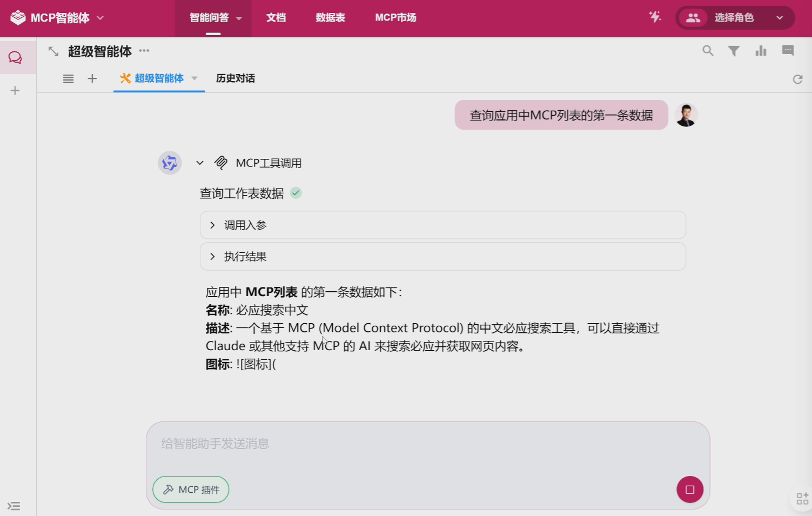This screenshot has width=812, height=516.
Task: Click the refresh icon on tab bar
Action: (x=797, y=79)
